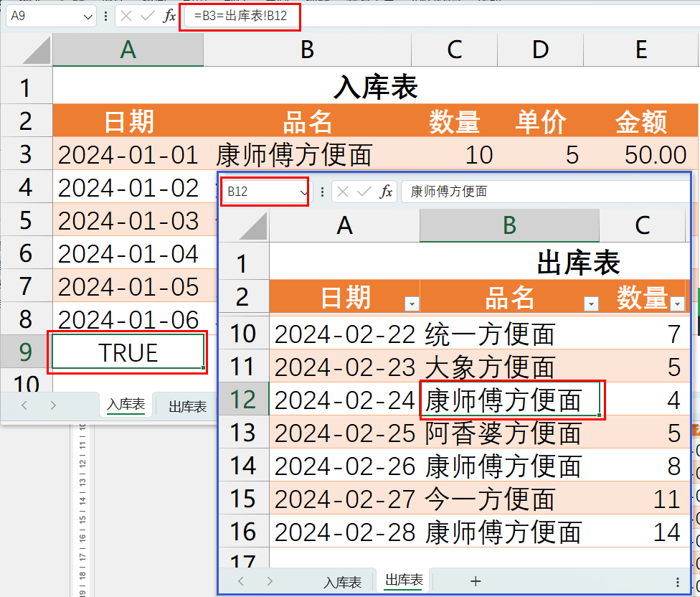Click the fx insert function icon in top window
Image resolution: width=700 pixels, height=597 pixels.
pos(170,15)
